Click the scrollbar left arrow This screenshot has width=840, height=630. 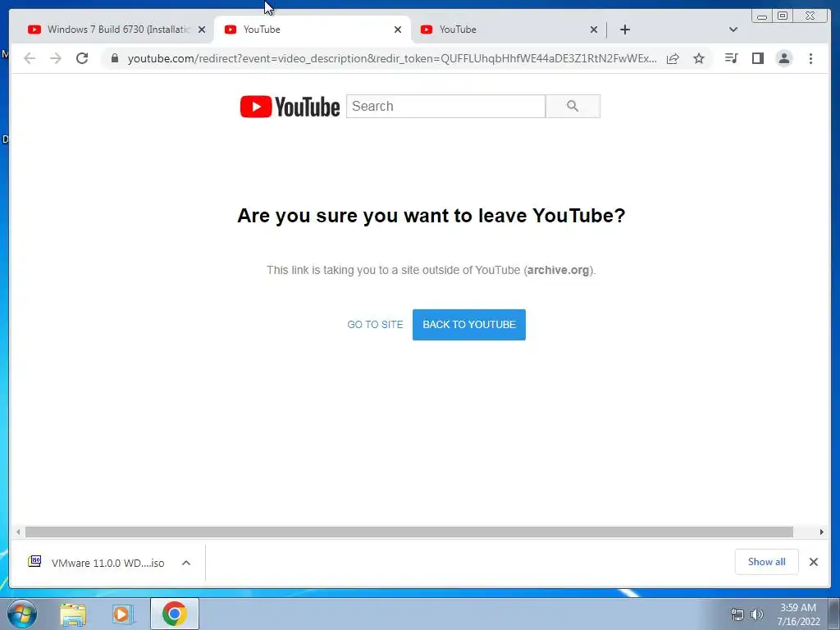(18, 532)
